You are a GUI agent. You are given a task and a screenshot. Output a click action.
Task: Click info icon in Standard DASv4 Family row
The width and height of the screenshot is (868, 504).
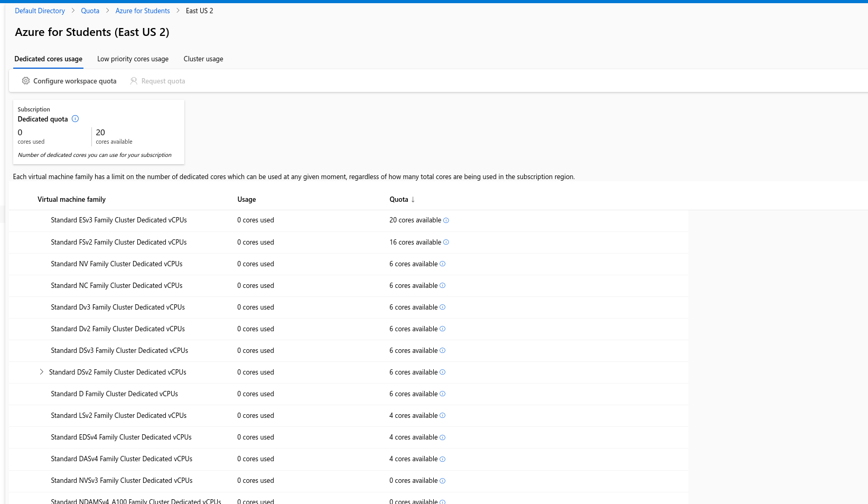click(x=443, y=459)
